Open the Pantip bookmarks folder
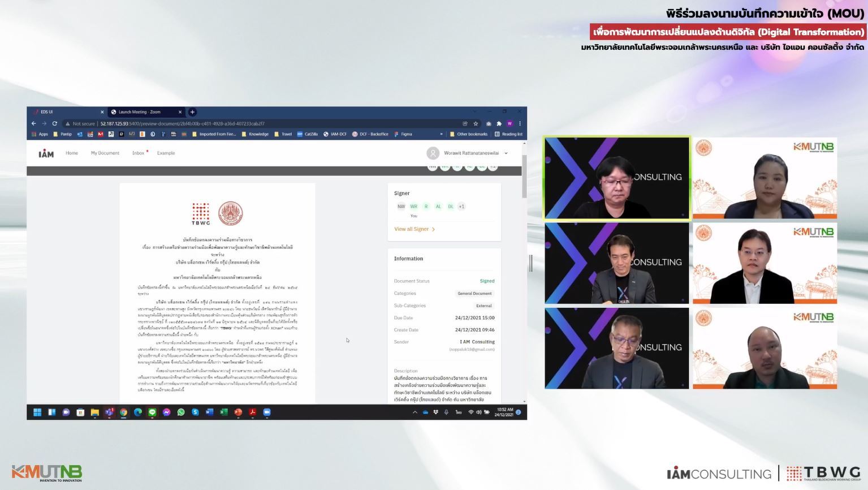This screenshot has width=868, height=490. point(63,134)
